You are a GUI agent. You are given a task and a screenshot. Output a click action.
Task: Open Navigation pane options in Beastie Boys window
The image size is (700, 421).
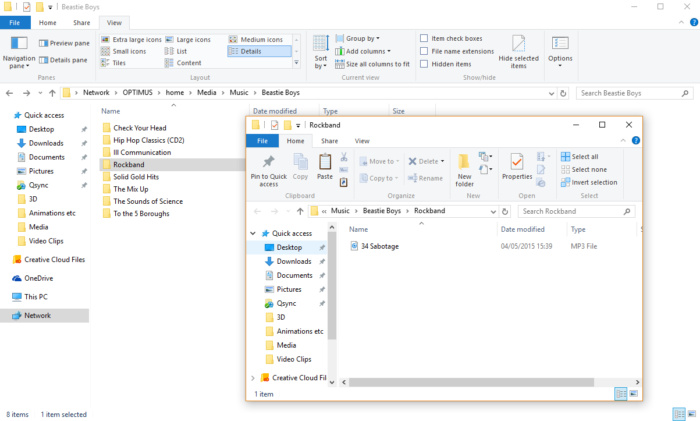pyautogui.click(x=19, y=52)
